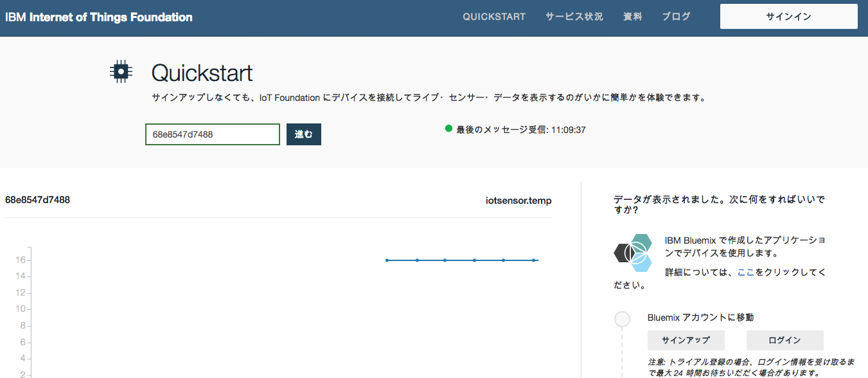Click a data point on the temperature chart

coord(445,260)
